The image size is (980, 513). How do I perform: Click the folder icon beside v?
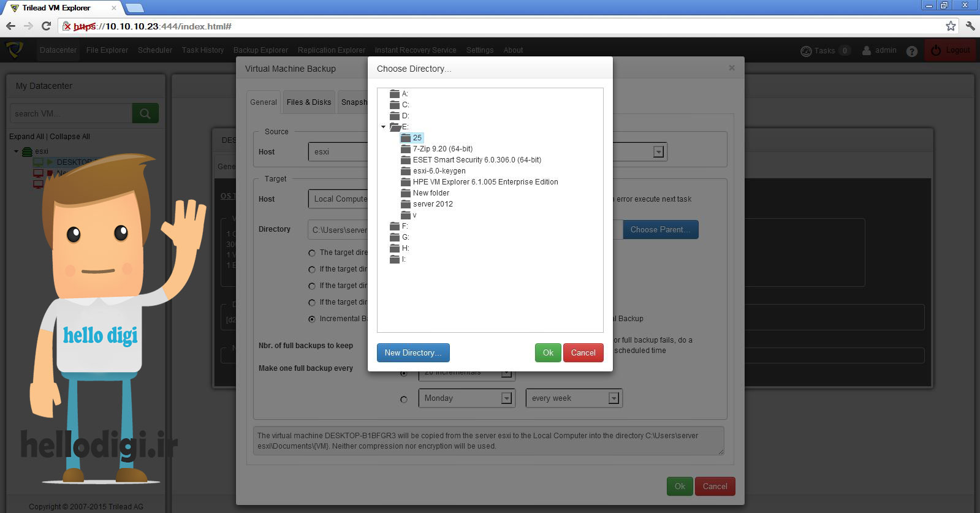pos(406,215)
